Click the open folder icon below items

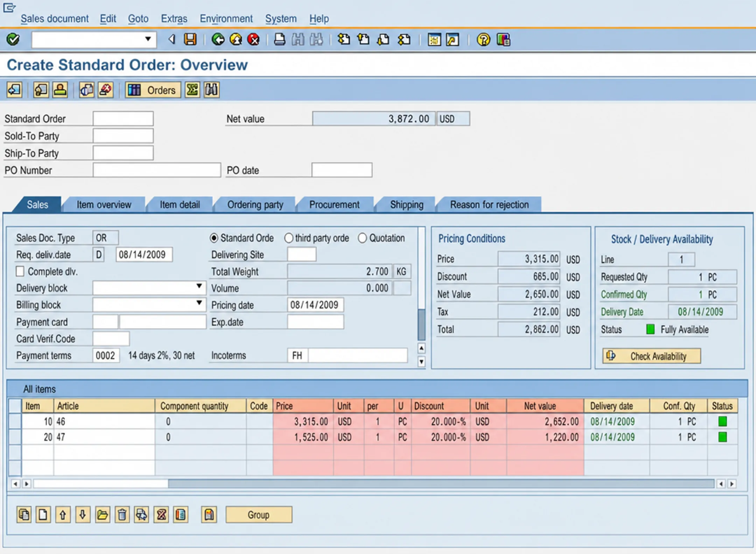[x=102, y=514]
